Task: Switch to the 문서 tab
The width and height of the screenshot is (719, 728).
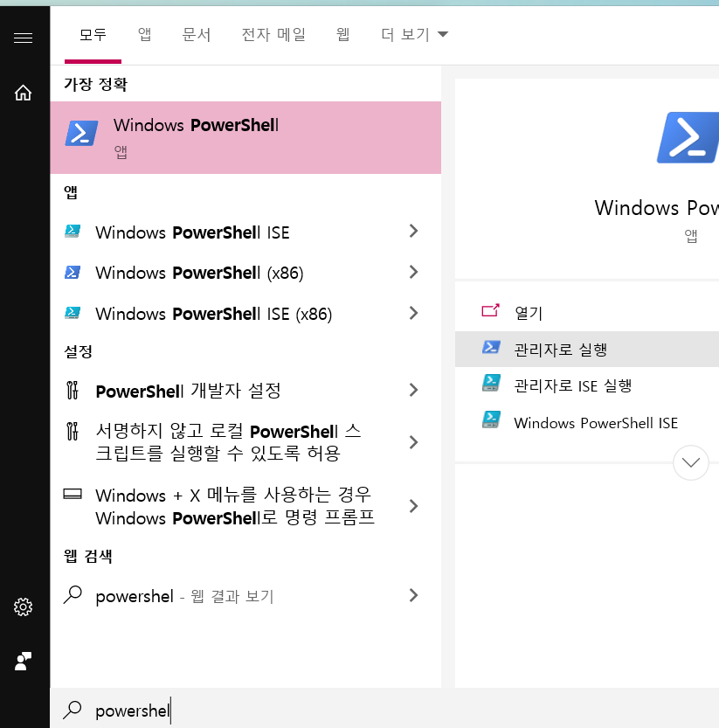Action: (x=197, y=34)
